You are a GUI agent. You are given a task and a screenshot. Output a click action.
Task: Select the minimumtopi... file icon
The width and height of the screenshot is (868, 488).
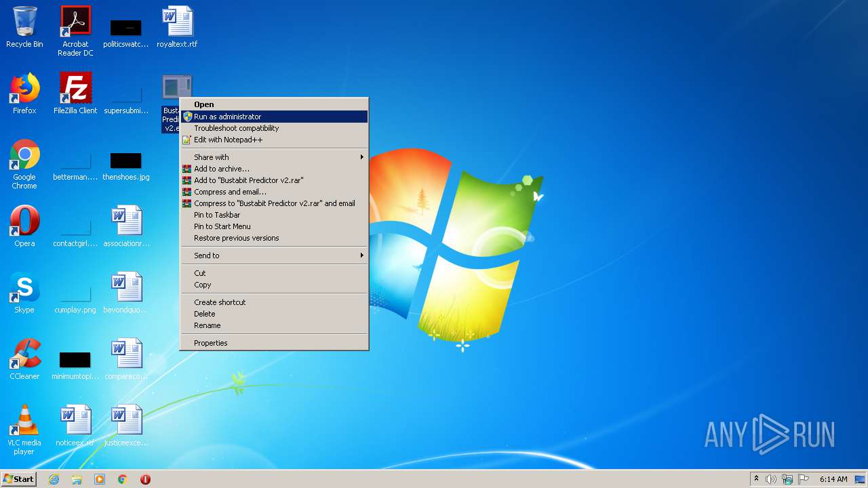75,366
